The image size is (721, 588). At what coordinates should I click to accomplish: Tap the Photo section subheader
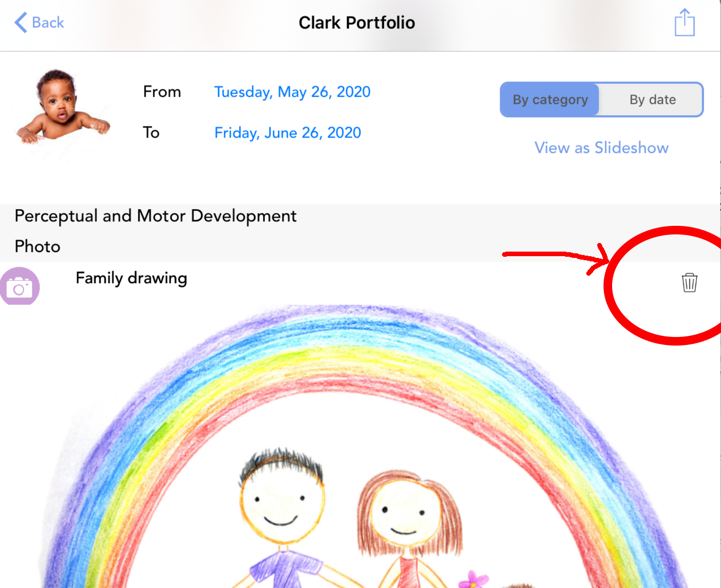pyautogui.click(x=37, y=246)
